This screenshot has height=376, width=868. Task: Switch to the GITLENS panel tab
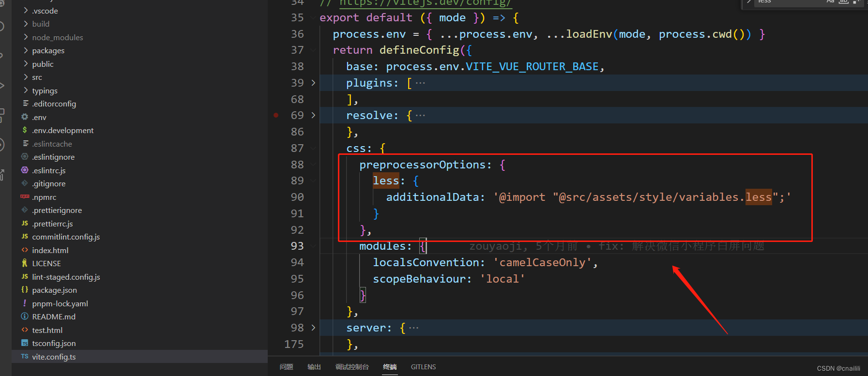pos(424,367)
